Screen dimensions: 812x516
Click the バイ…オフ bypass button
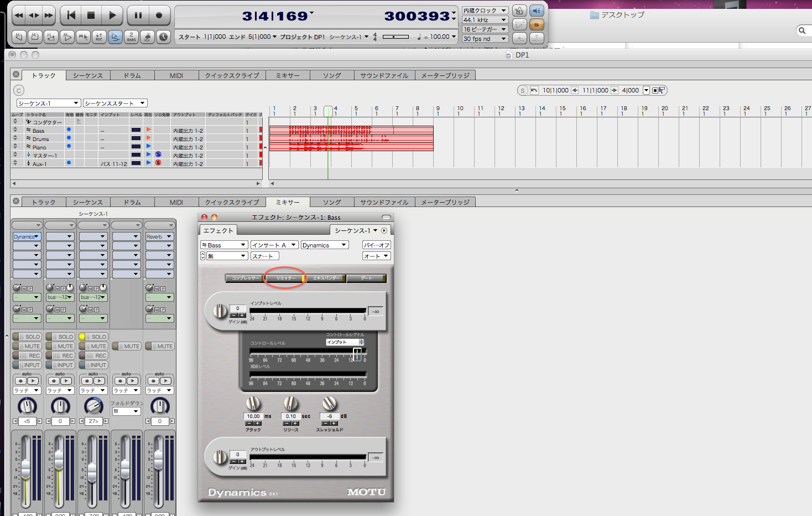(377, 245)
